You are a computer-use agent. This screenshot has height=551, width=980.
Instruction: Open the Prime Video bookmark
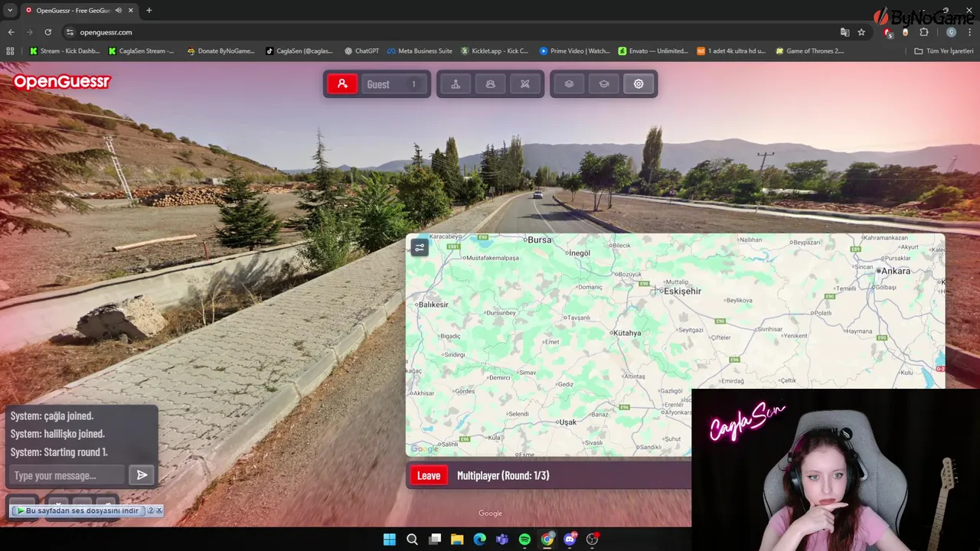pyautogui.click(x=575, y=51)
